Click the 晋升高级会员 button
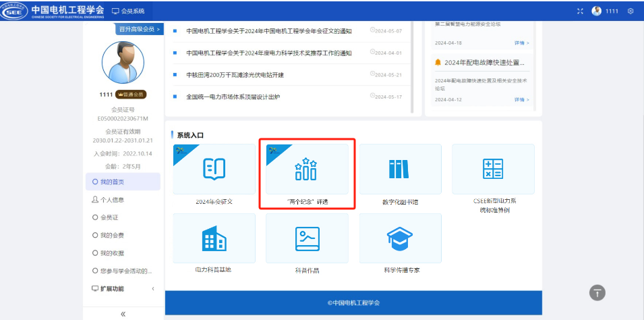The height and width of the screenshot is (320, 644). [139, 29]
